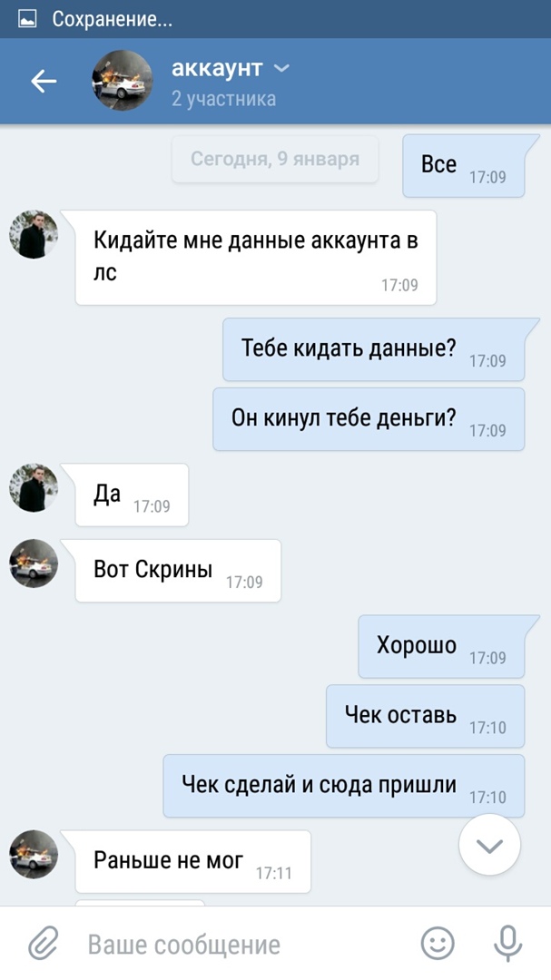Select the "Тебе кидать данные?" message bubble

(374, 349)
